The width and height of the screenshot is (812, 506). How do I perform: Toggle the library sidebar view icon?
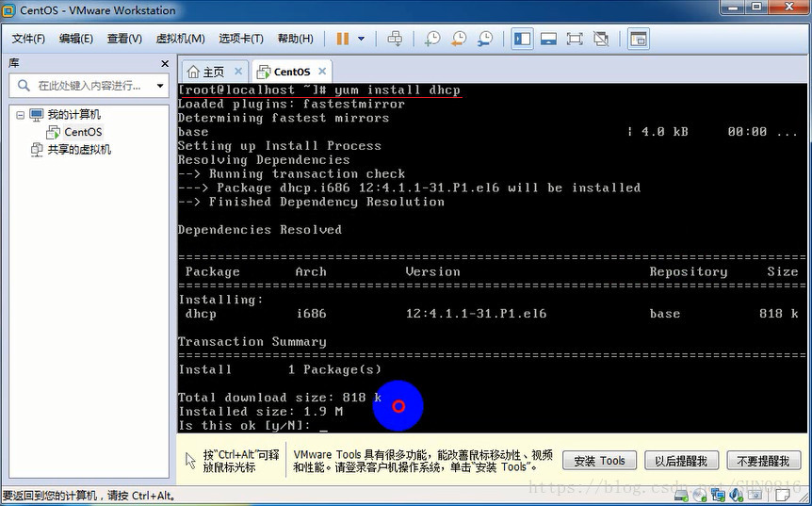coord(522,39)
